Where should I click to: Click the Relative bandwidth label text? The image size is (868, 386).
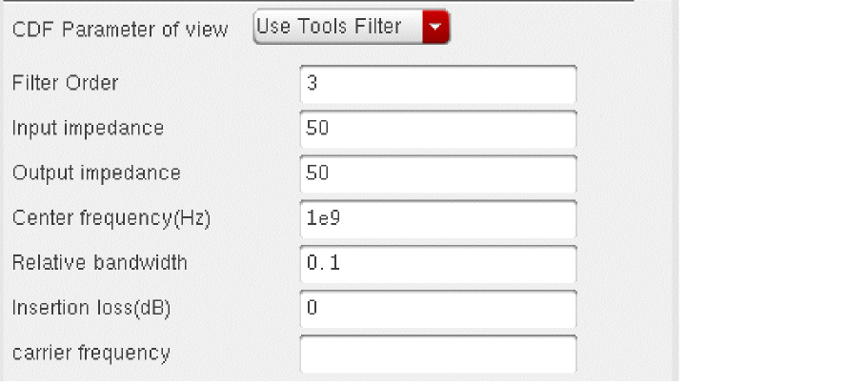pos(99,263)
